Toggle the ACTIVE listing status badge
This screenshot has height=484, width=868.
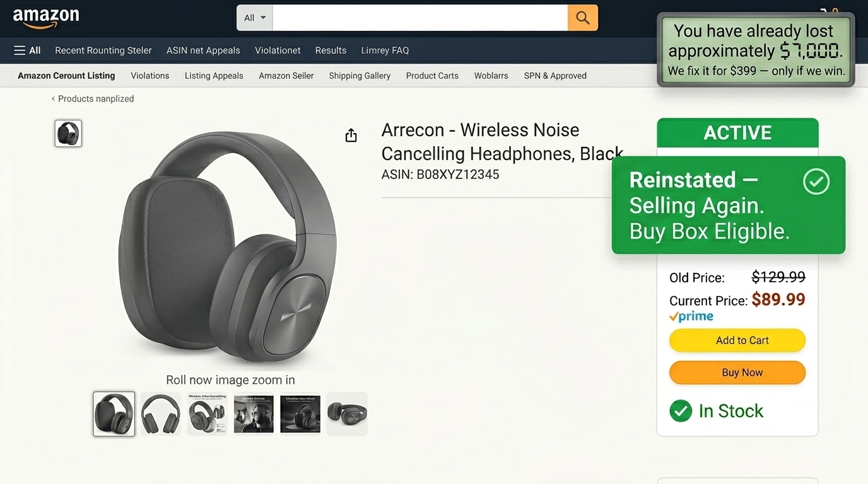coord(737,132)
